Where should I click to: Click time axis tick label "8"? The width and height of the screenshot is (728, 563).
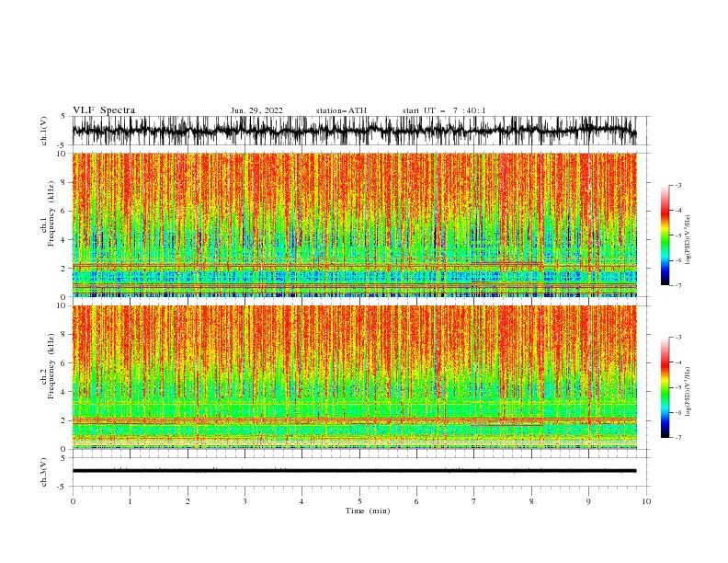click(x=531, y=501)
